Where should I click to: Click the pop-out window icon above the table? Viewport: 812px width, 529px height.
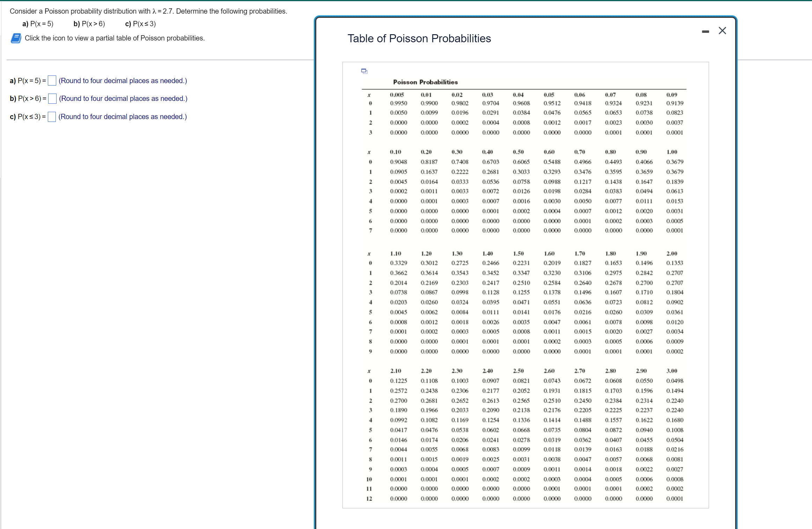pyautogui.click(x=364, y=71)
